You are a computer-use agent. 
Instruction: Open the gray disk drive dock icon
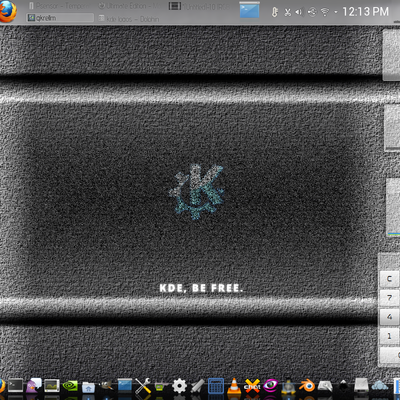[361, 386]
